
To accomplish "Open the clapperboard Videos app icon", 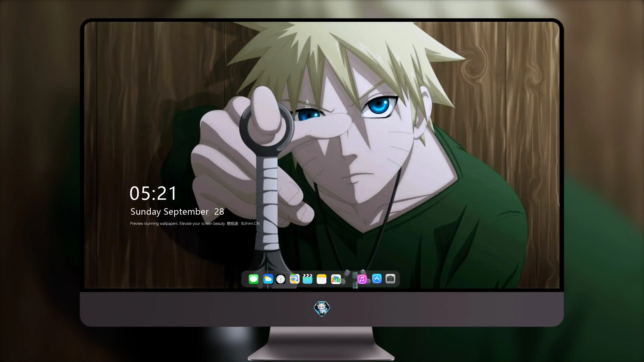I will point(308,279).
